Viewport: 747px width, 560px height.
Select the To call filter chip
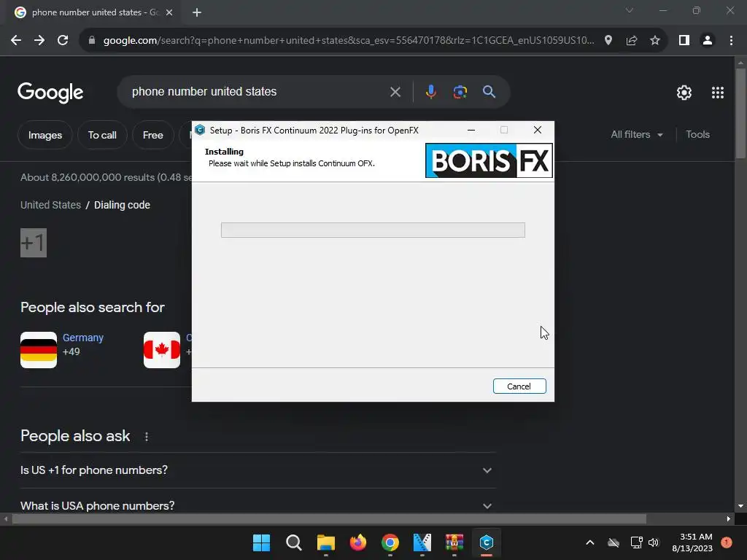(x=102, y=135)
